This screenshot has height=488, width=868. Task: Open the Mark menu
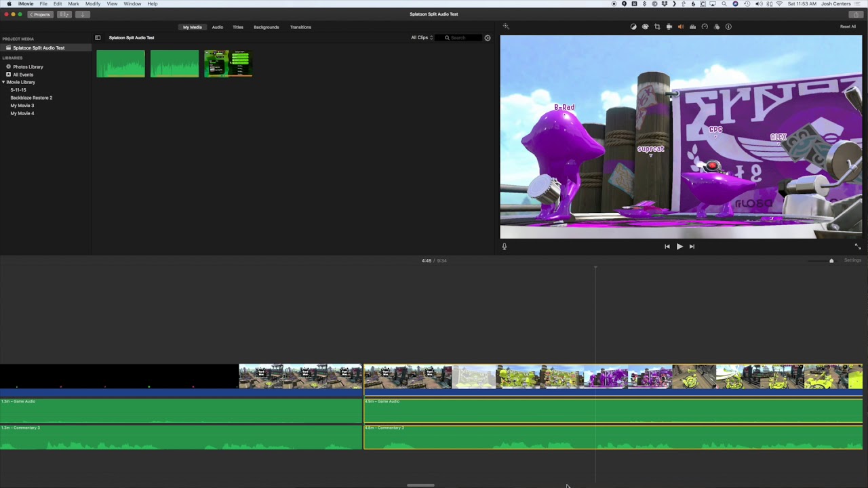(73, 4)
